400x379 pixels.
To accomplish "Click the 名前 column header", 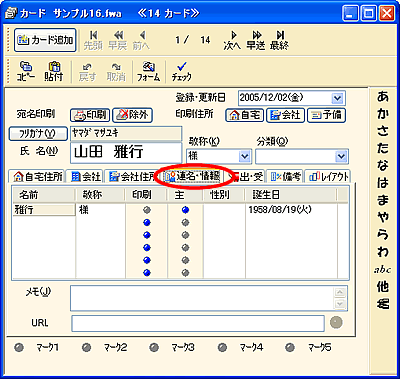I will click(44, 195).
